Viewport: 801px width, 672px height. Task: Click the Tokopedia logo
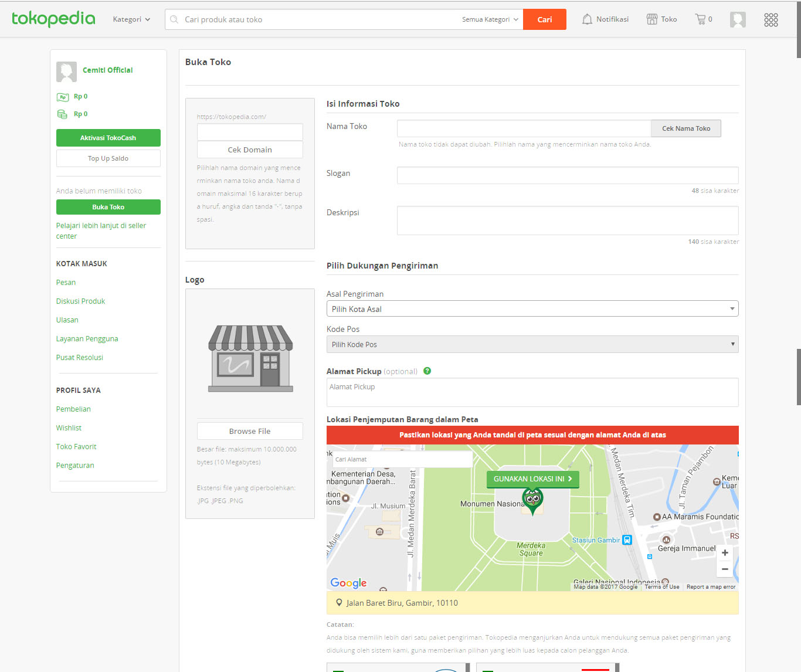point(53,19)
